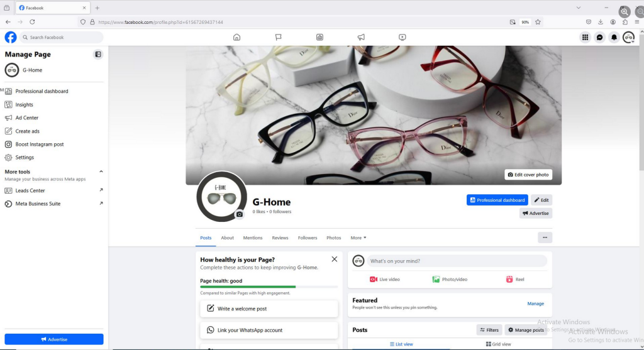Start a Live video post

pos(384,279)
